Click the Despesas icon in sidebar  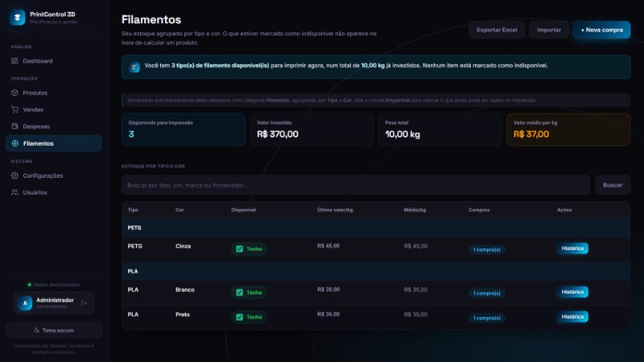coord(14,126)
